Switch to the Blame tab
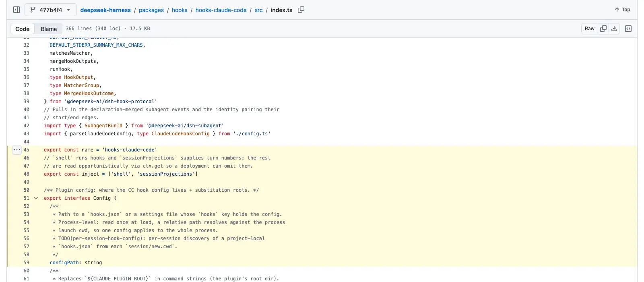Image resolution: width=644 pixels, height=282 pixels. click(x=49, y=29)
